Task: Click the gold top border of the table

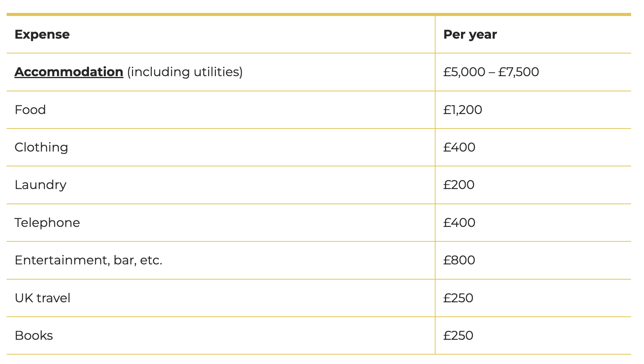Action: [318, 14]
